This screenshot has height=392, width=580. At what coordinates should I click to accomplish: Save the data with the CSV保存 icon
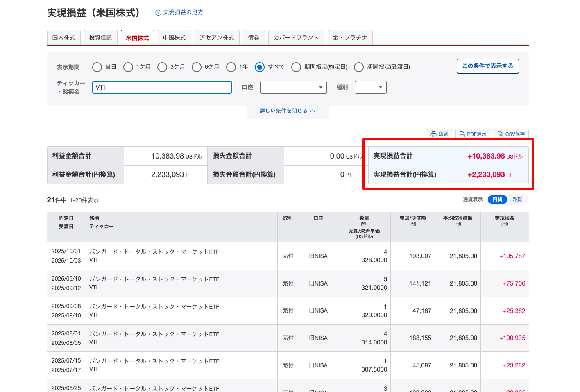[500, 134]
